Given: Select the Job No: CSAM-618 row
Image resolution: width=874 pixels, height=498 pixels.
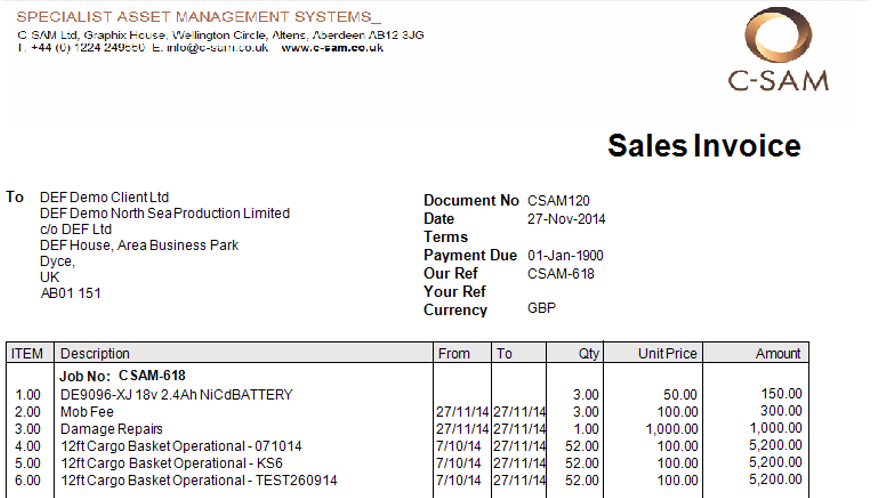Looking at the screenshot, I should pyautogui.click(x=121, y=376).
